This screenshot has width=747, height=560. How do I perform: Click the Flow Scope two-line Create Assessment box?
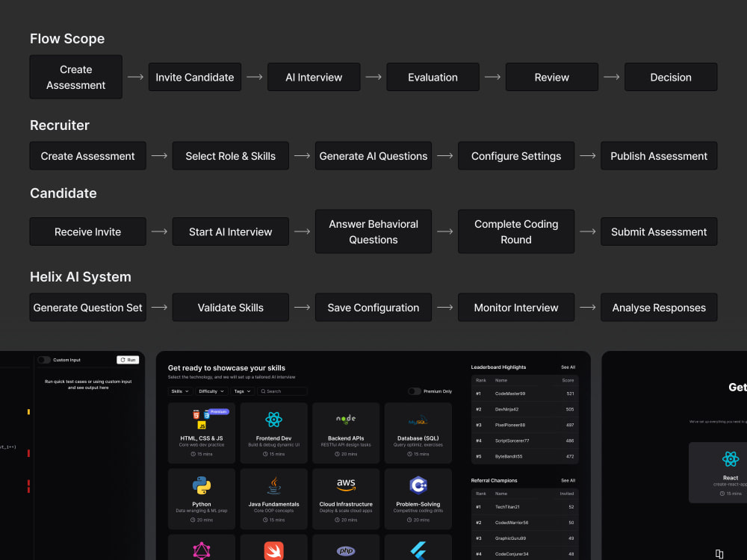75,77
